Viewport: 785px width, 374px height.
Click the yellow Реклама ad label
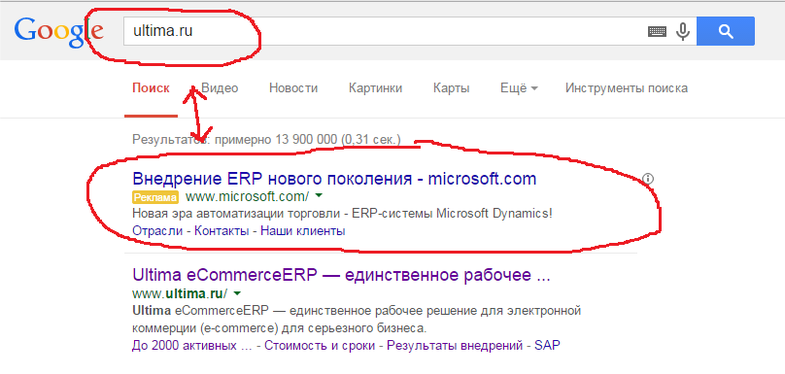tap(155, 197)
